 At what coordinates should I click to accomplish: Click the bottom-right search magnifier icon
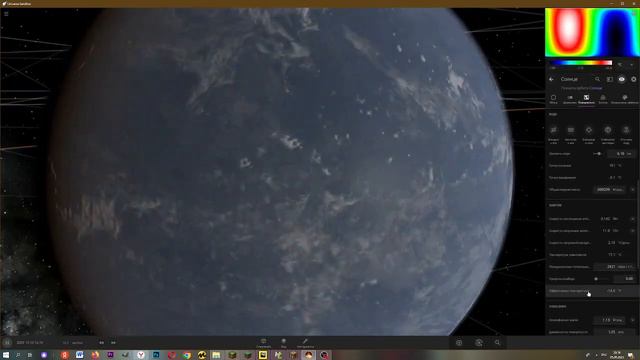click(497, 343)
